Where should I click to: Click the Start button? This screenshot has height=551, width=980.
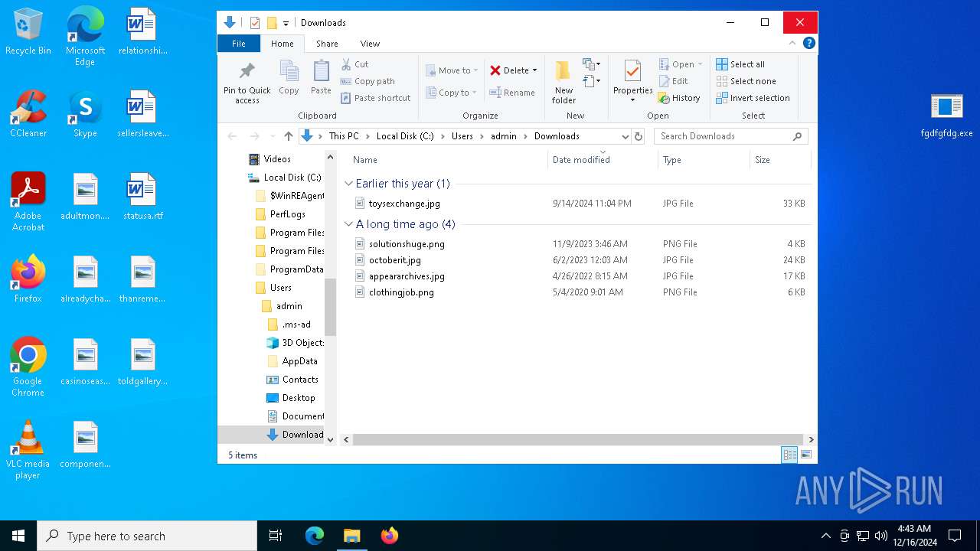[x=18, y=536]
